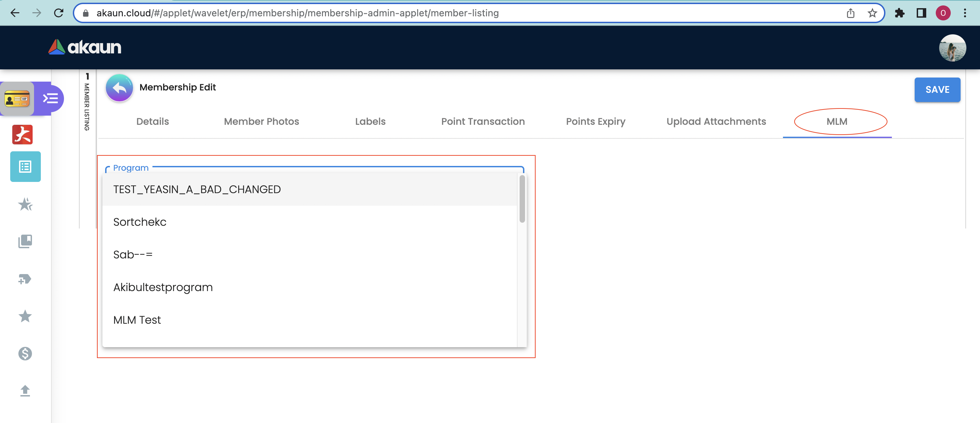
Task: Switch to the Details tab
Action: (x=152, y=122)
